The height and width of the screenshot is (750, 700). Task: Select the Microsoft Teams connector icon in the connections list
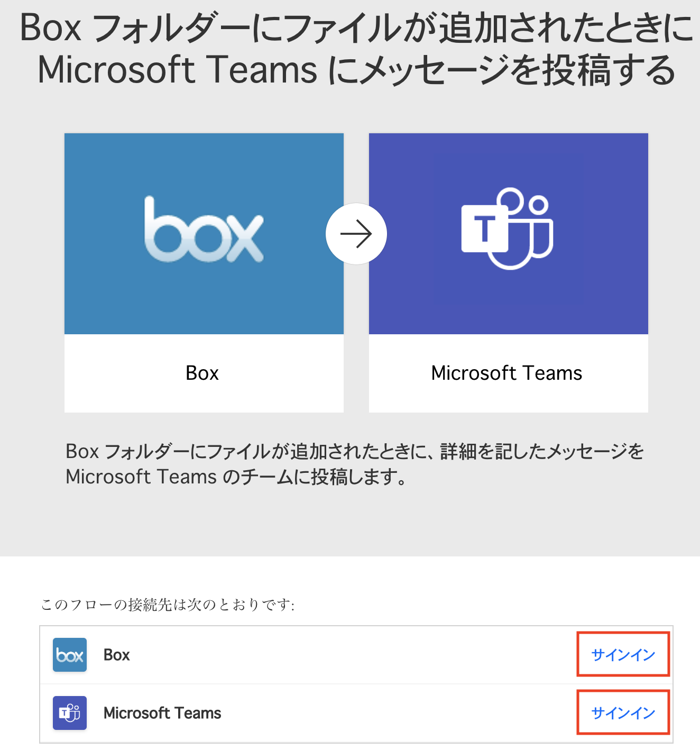[69, 712]
